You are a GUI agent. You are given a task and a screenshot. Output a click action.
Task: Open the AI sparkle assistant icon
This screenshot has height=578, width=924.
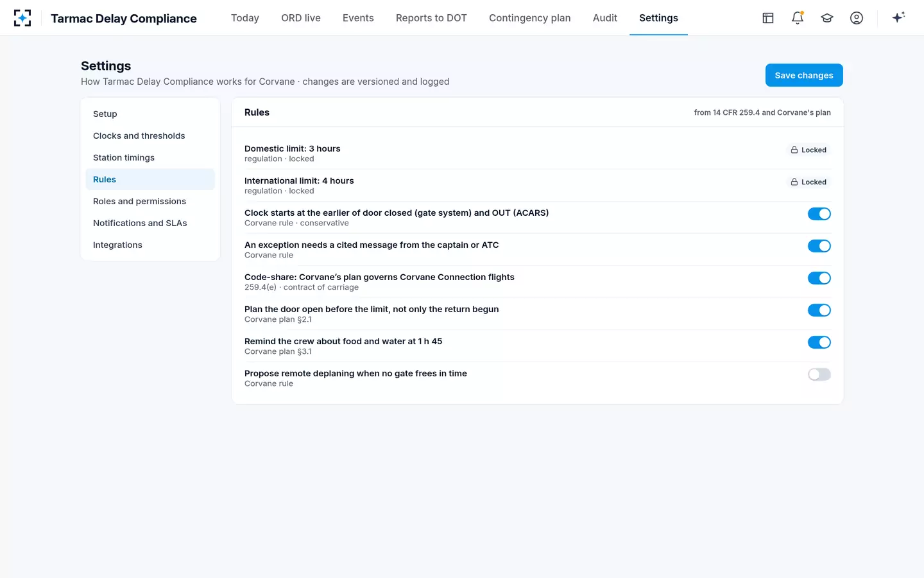pyautogui.click(x=898, y=17)
